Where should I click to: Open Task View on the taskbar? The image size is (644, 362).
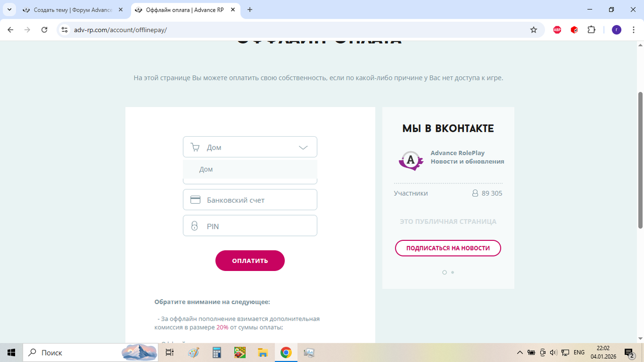click(170, 352)
